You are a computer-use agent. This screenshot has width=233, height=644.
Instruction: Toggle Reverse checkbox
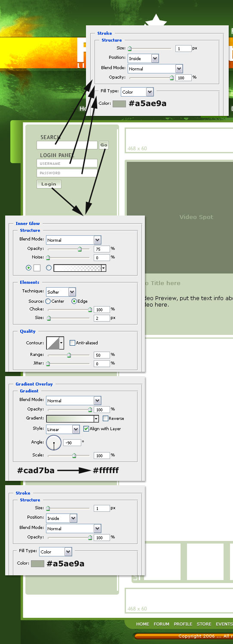pos(105,418)
